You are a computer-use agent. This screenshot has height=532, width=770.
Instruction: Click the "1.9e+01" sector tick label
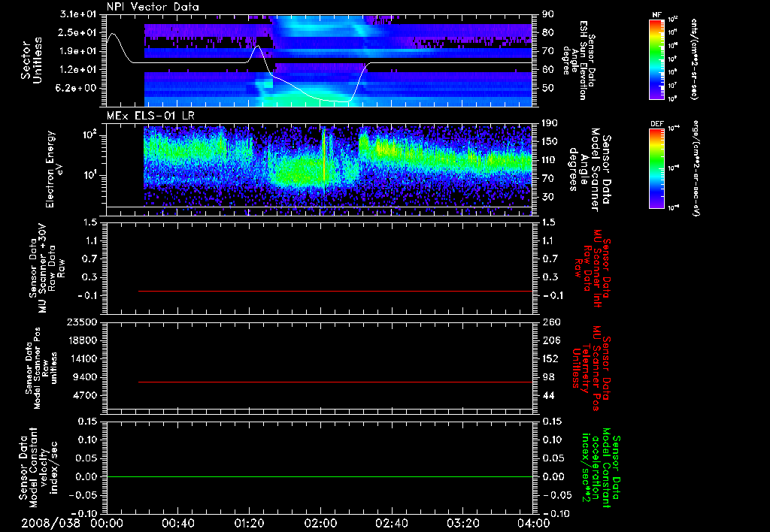click(x=79, y=51)
